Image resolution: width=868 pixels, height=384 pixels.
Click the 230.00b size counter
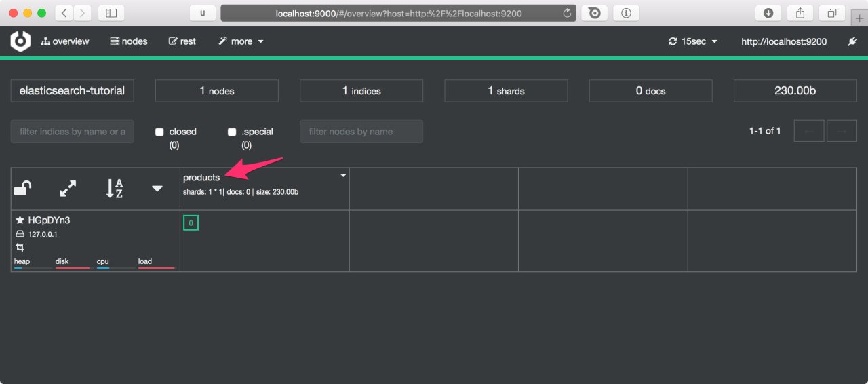coord(795,91)
